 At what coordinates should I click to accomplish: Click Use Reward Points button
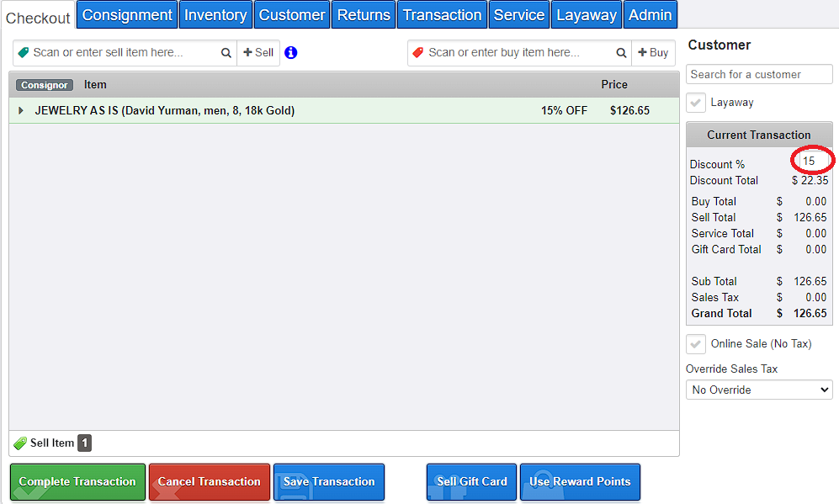point(580,481)
